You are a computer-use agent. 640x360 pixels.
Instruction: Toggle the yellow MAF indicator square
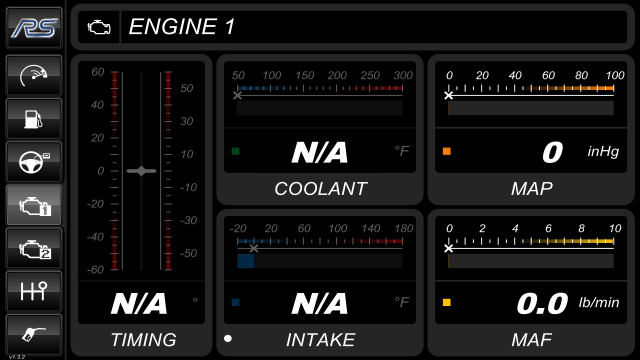click(x=447, y=302)
